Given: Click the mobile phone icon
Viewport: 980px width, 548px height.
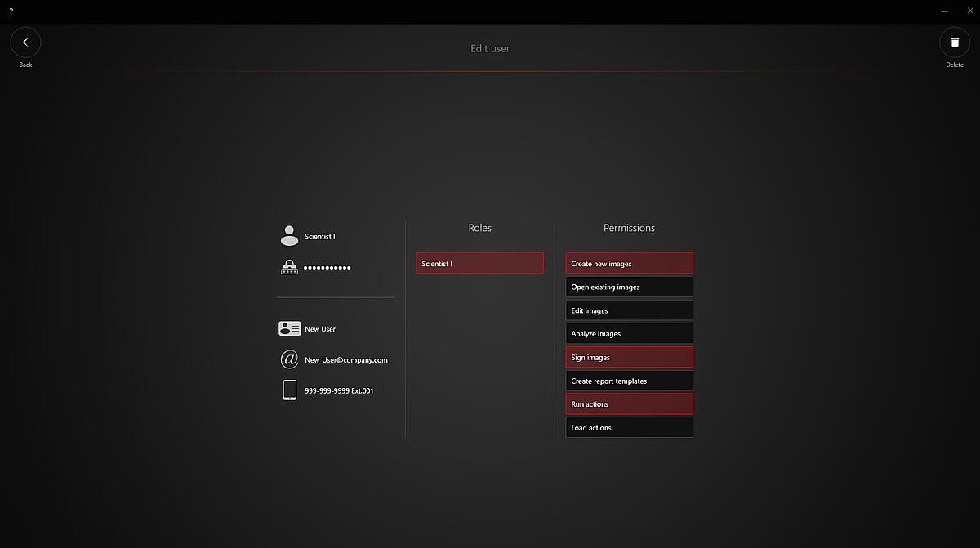Looking at the screenshot, I should (289, 390).
